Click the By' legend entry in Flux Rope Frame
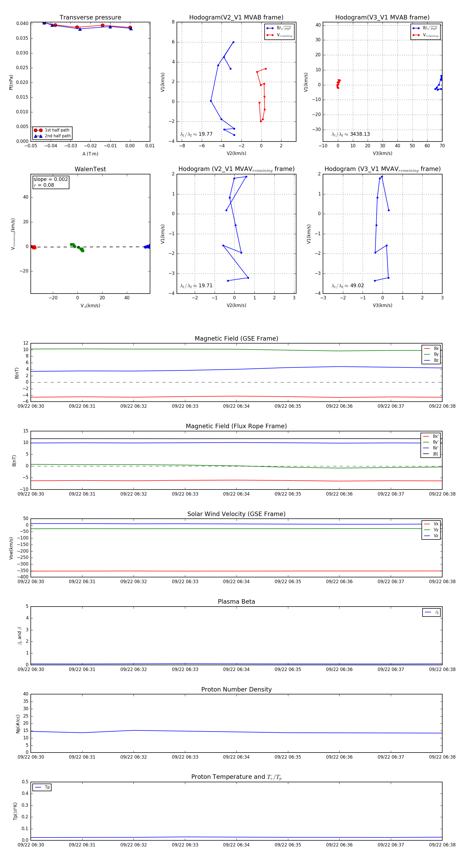This screenshot has width=473, height=868. (431, 442)
